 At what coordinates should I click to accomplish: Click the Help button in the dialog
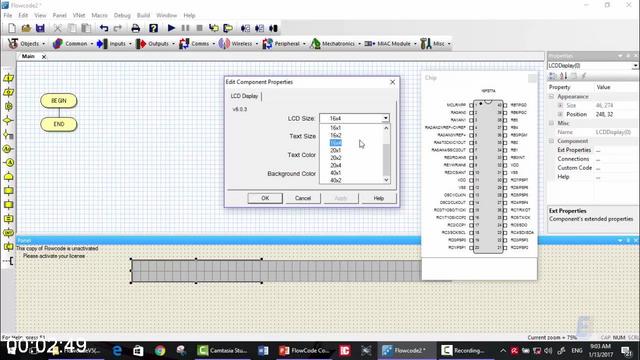[x=378, y=198]
